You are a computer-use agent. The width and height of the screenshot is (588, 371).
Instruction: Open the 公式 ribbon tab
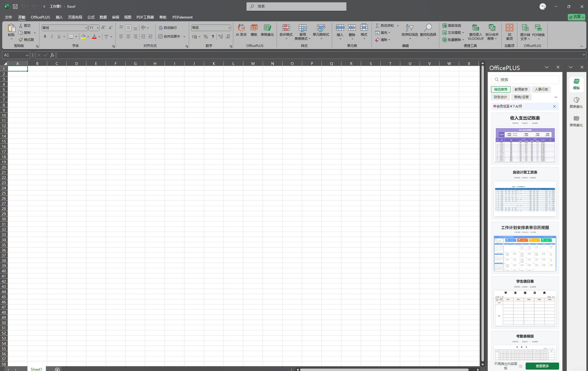point(91,17)
